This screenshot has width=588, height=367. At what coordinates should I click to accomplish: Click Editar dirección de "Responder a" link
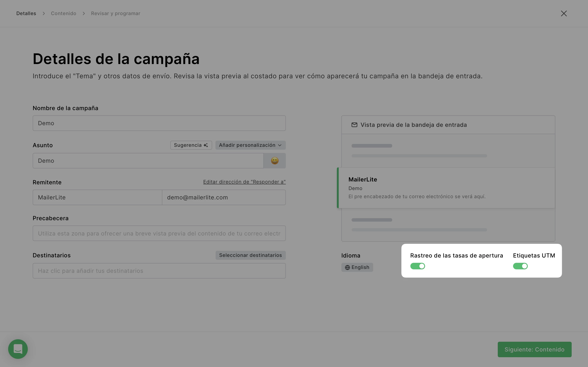244,182
